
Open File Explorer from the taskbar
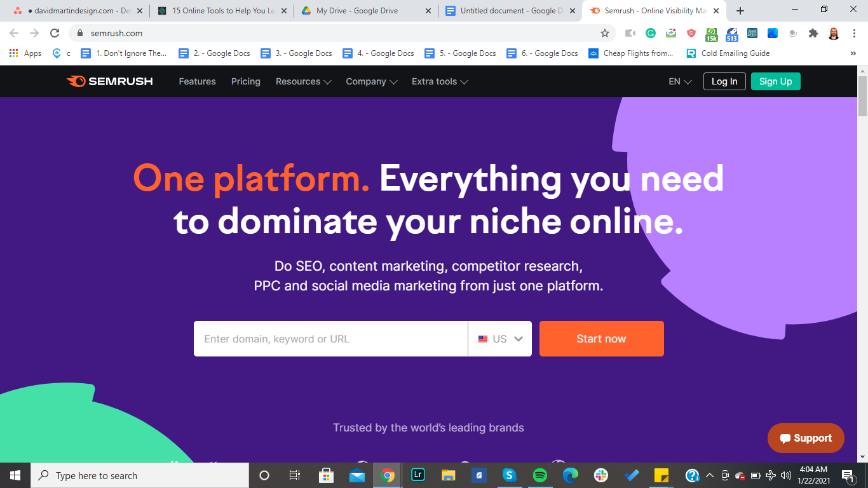pyautogui.click(x=449, y=475)
